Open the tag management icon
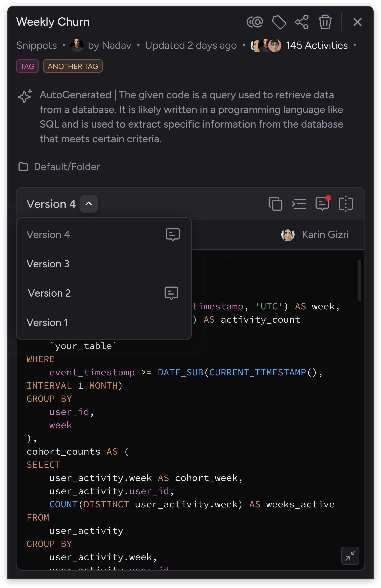Viewport: 381px width, 588px height. pyautogui.click(x=279, y=22)
